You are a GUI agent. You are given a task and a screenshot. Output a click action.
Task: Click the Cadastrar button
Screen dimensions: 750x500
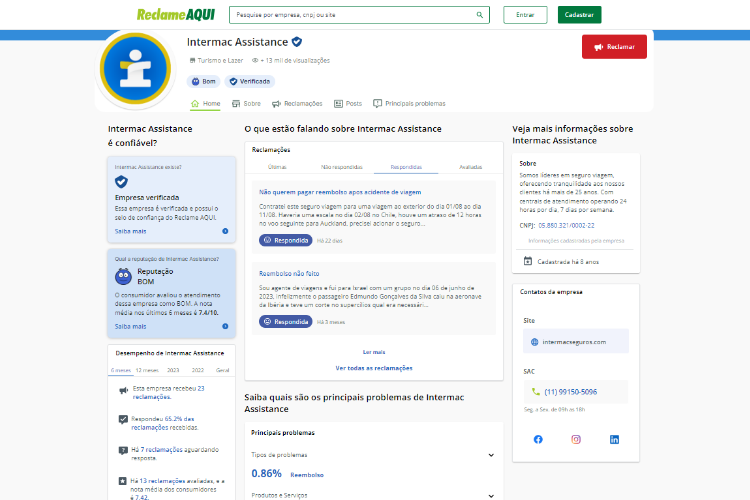[x=579, y=15]
